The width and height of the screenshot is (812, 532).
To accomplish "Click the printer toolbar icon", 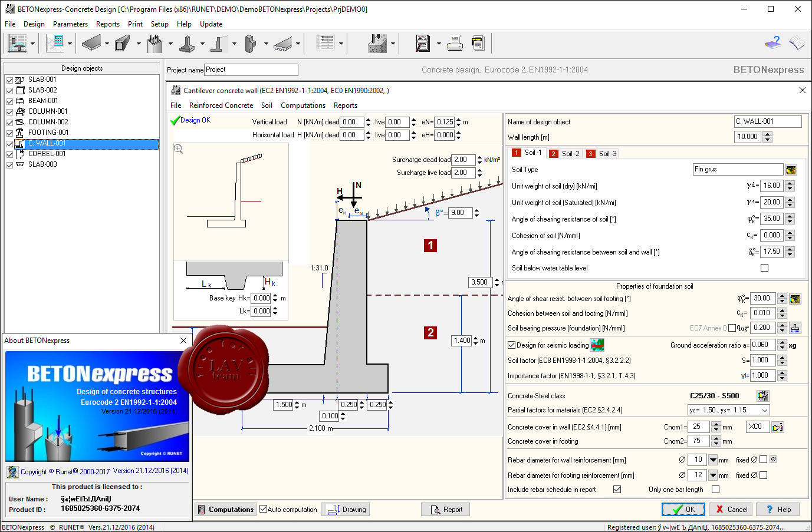I will tap(455, 43).
